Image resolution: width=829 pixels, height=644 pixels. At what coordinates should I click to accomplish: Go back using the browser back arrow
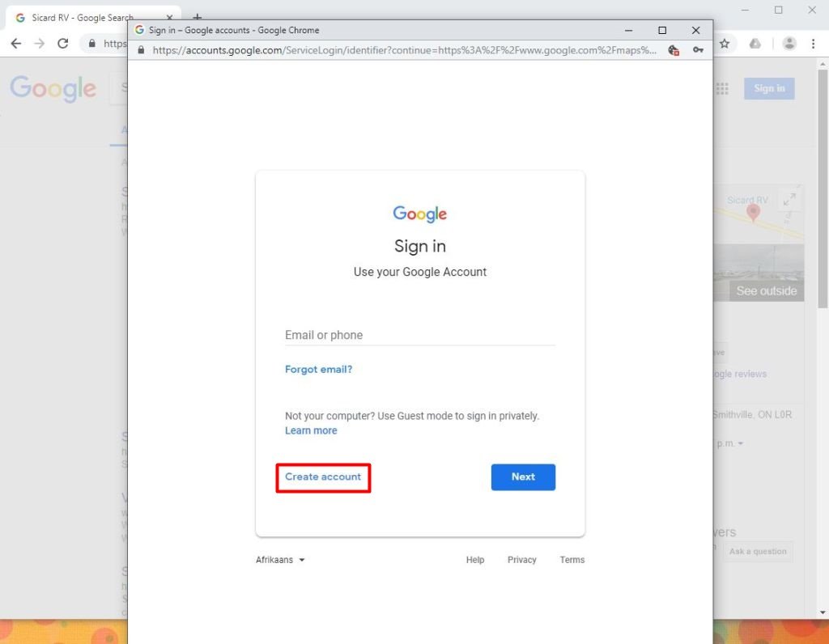[x=15, y=44]
